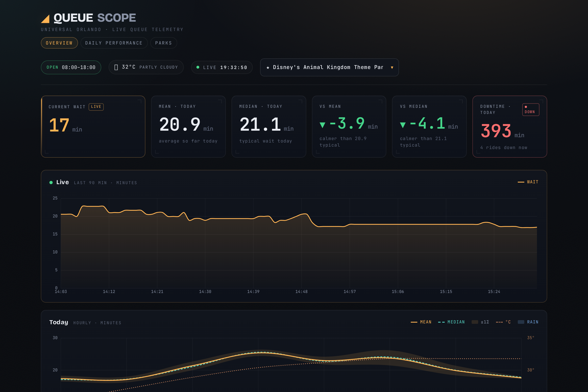Click the weather icon beside 32°C
The height and width of the screenshot is (392, 588).
[116, 67]
